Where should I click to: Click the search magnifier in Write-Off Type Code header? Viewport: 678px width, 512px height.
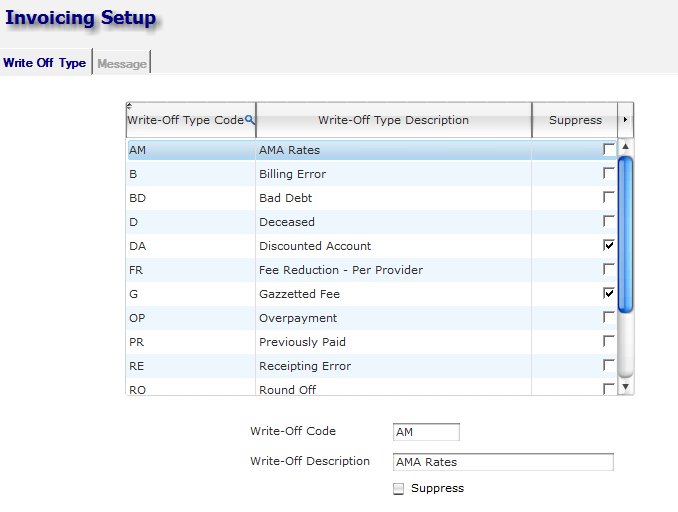click(x=249, y=119)
